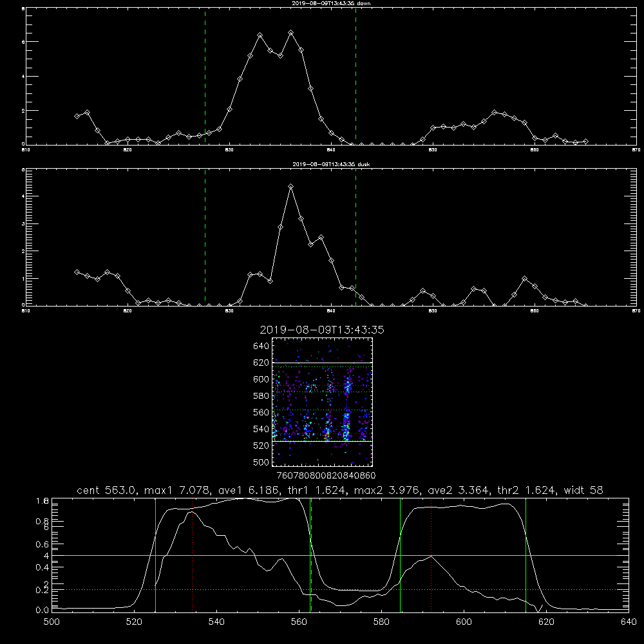The height and width of the screenshot is (644, 644).
Task: Click the 600 label on bottom plot x-axis
Action: (464, 622)
